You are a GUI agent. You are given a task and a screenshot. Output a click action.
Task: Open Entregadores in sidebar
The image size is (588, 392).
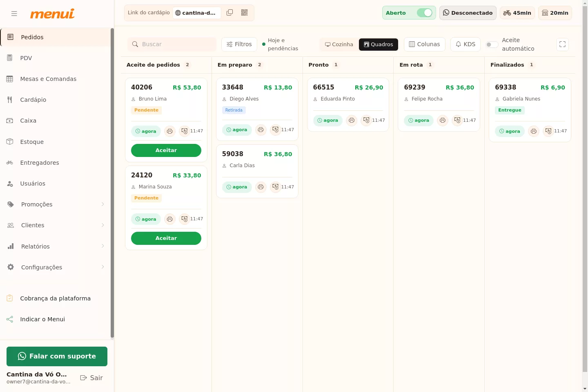pyautogui.click(x=56, y=163)
